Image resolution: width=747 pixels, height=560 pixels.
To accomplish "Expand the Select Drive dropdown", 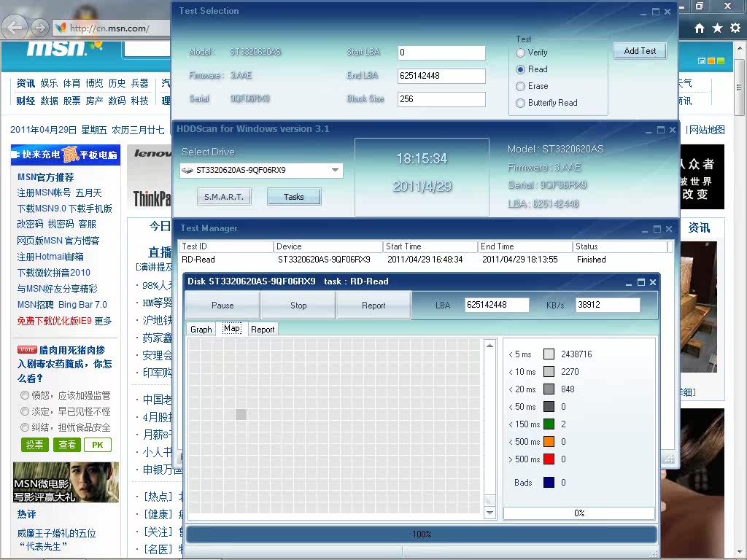I will 336,170.
